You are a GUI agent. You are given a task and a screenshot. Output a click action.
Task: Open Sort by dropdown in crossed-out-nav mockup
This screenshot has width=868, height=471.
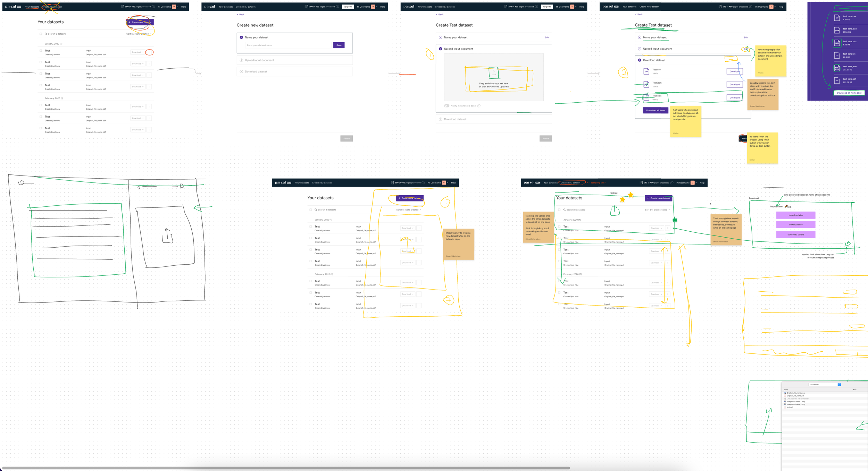[x=139, y=34]
